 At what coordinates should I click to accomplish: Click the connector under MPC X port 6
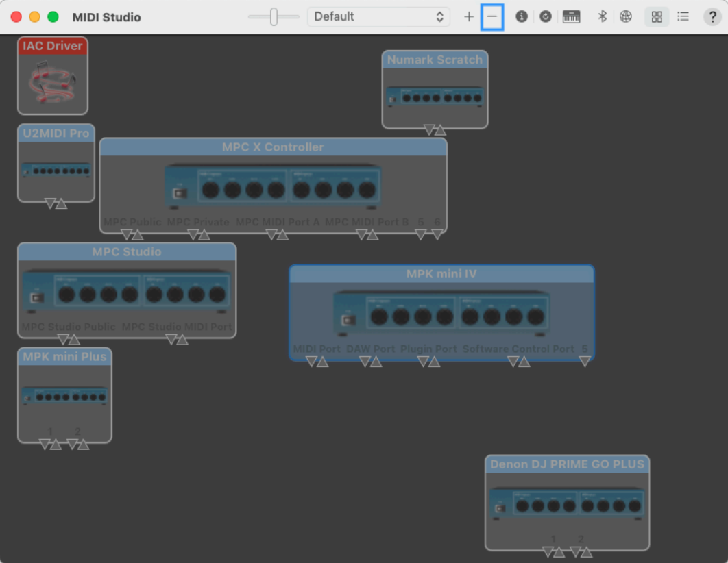click(x=437, y=235)
